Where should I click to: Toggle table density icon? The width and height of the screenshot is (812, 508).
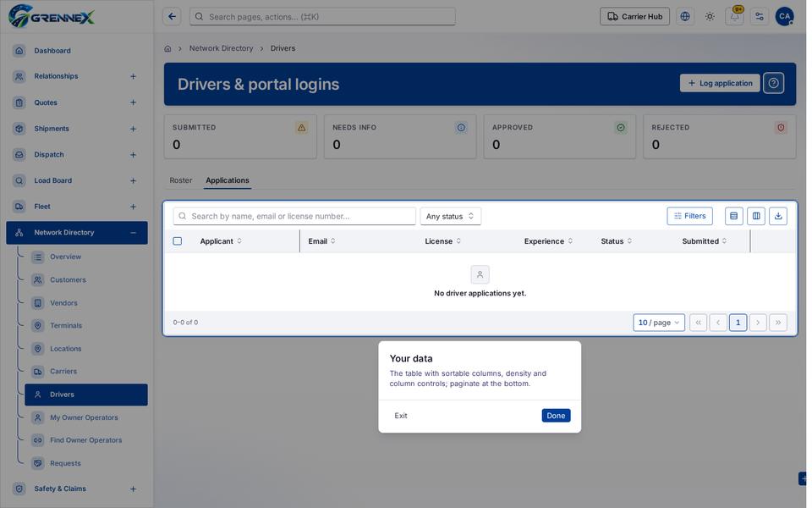(734, 216)
